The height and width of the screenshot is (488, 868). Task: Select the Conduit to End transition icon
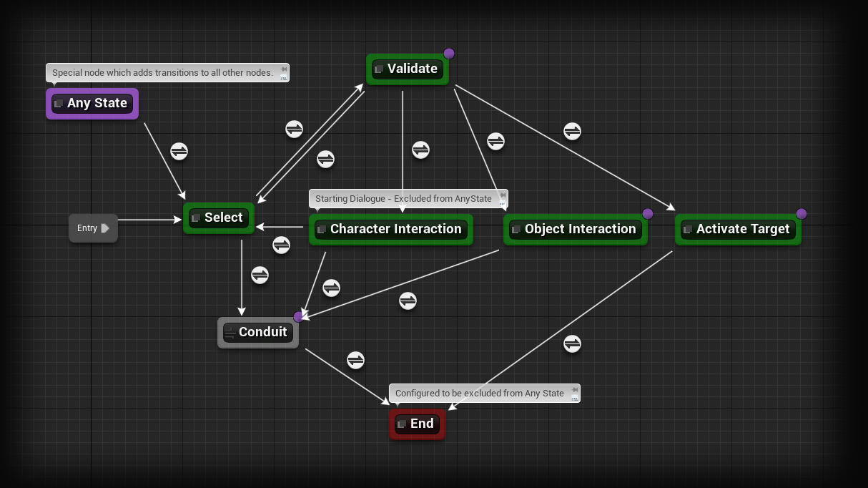pos(355,360)
